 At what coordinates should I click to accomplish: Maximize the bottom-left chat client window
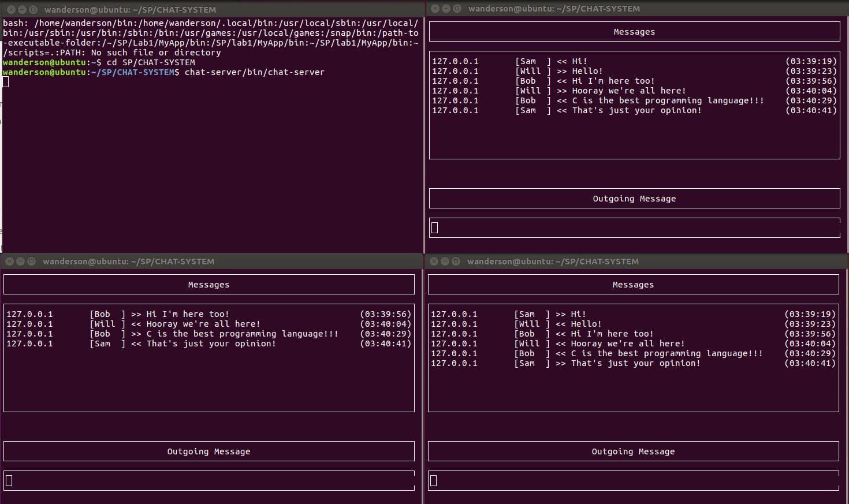click(31, 262)
